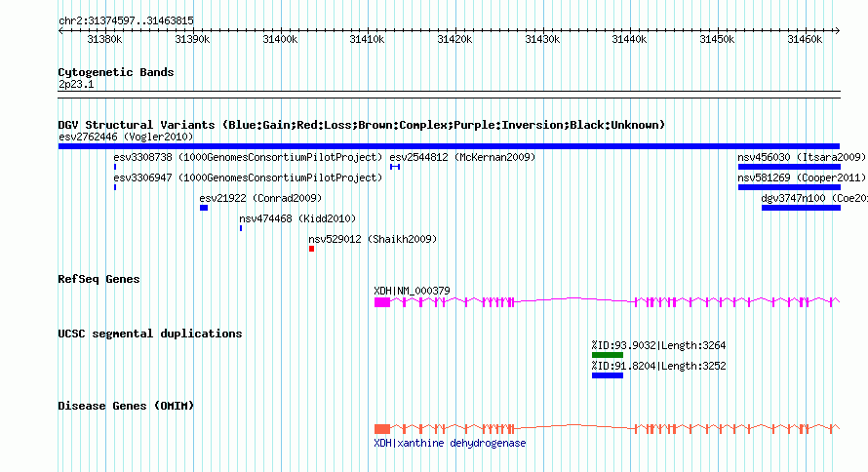The width and height of the screenshot is (868, 472).
Task: Click the UCSC segmental duplications heading
Action: point(150,334)
